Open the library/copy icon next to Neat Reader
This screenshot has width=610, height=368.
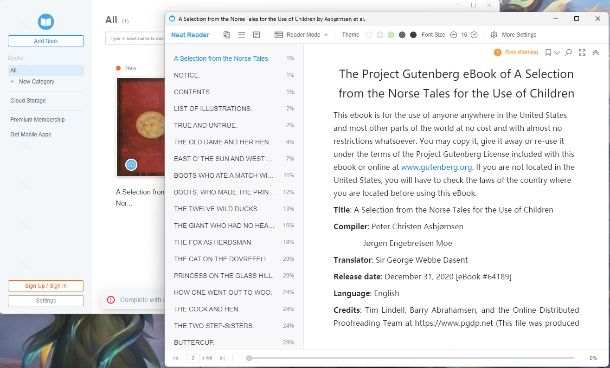pos(226,35)
